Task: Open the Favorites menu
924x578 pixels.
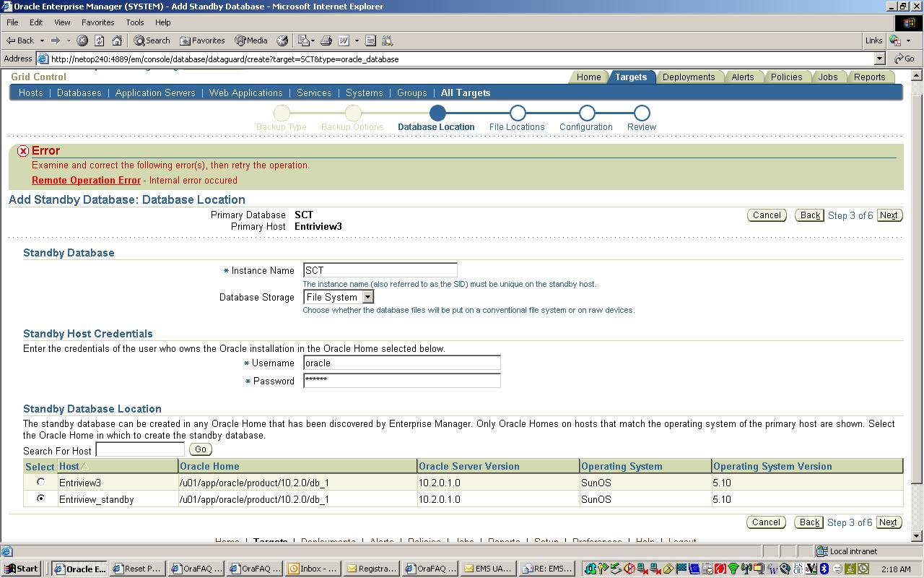Action: (x=97, y=22)
